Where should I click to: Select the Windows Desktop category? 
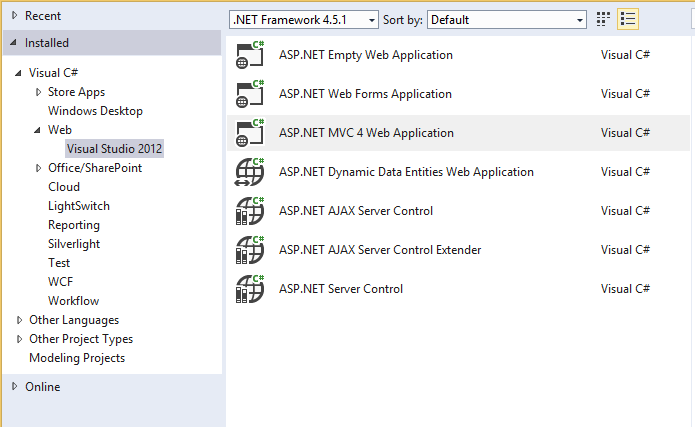point(95,111)
